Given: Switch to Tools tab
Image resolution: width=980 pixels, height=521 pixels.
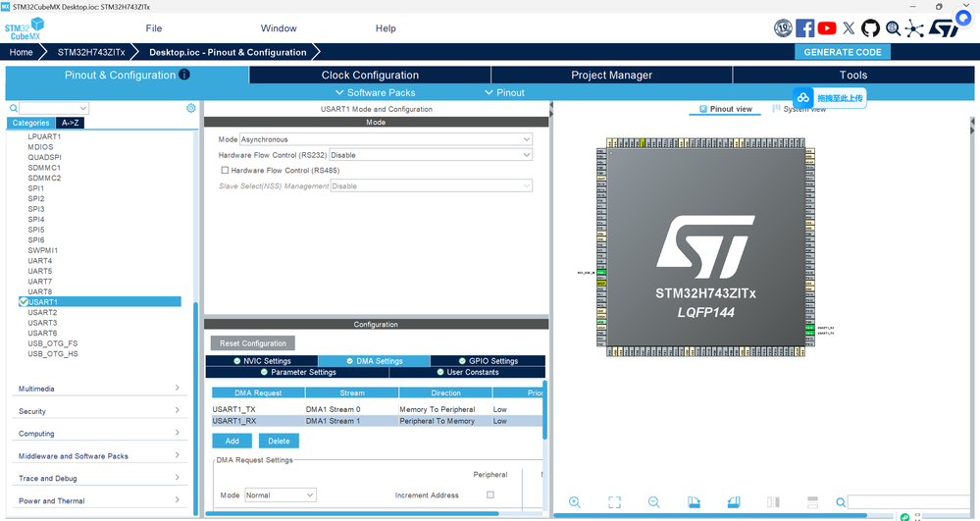Looking at the screenshot, I should [853, 75].
